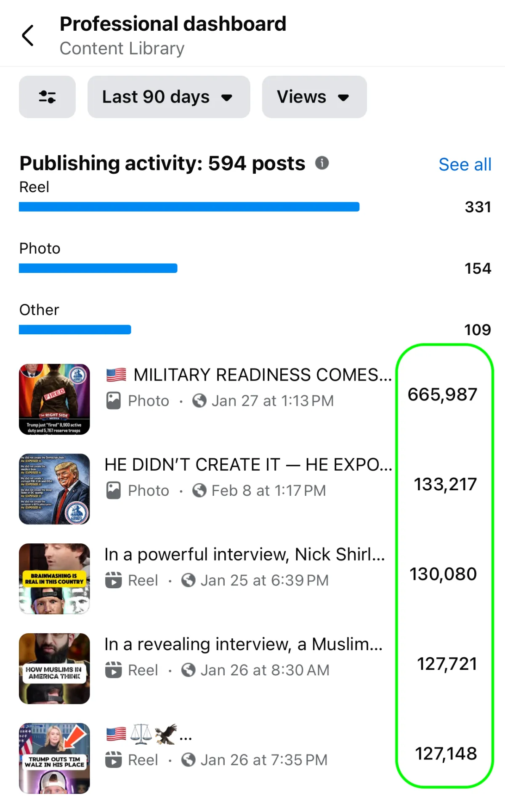Open See all publishing activity link

click(x=465, y=164)
